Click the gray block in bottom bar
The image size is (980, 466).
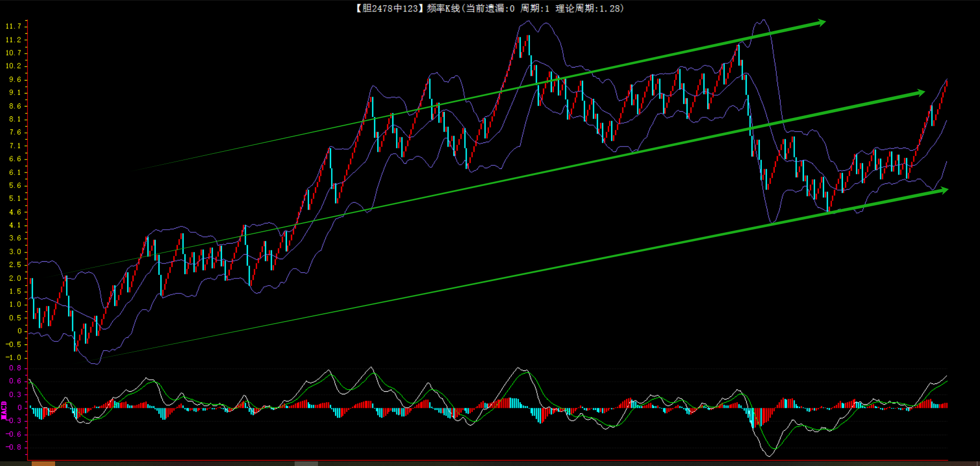[306, 463]
